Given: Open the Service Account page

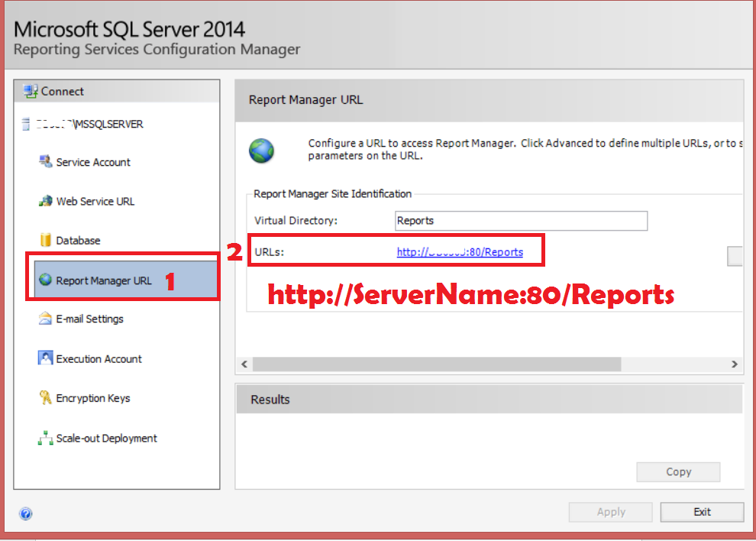Looking at the screenshot, I should coord(93,162).
